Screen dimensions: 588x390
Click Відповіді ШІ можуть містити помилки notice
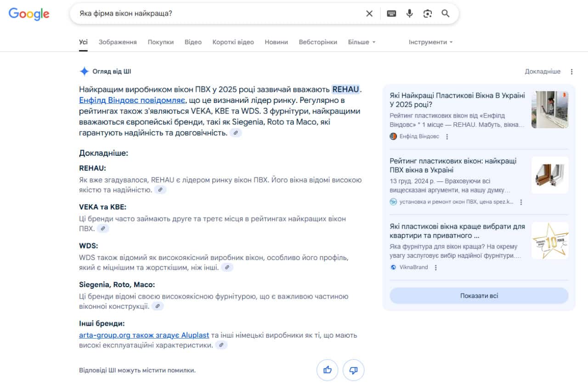point(137,370)
